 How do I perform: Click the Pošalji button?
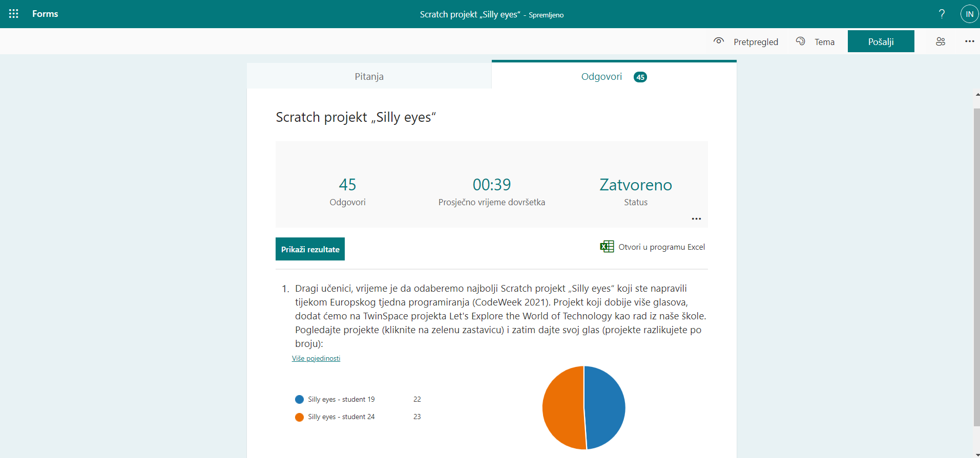coord(881,41)
